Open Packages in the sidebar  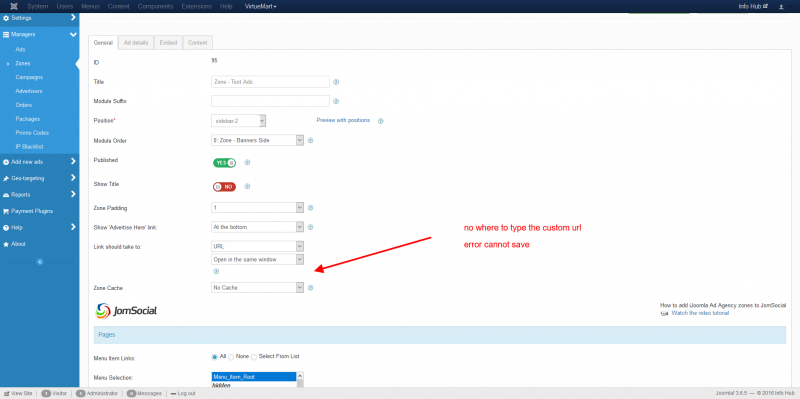click(x=28, y=119)
